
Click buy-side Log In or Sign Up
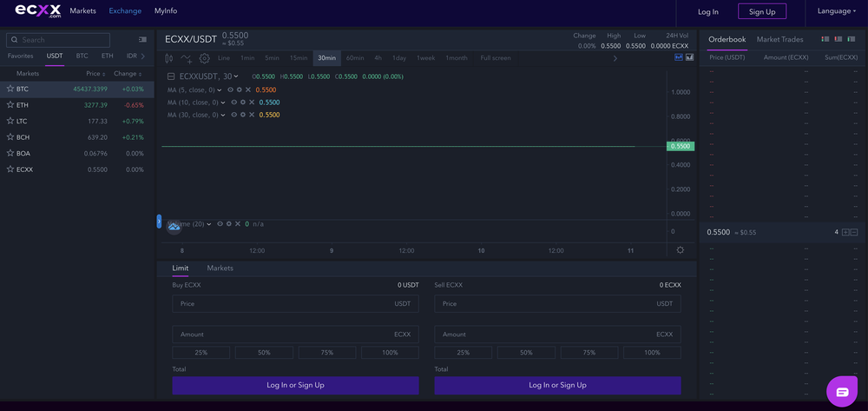coord(296,385)
